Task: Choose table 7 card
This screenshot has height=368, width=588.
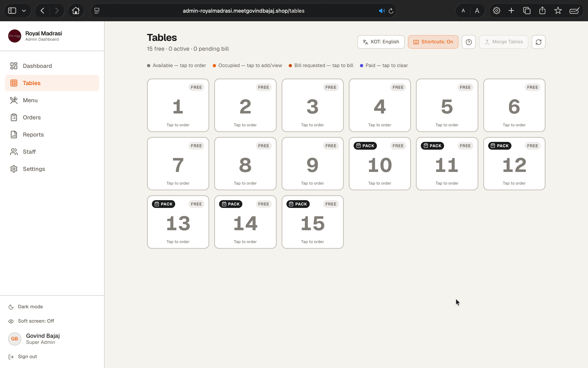Action: click(178, 164)
